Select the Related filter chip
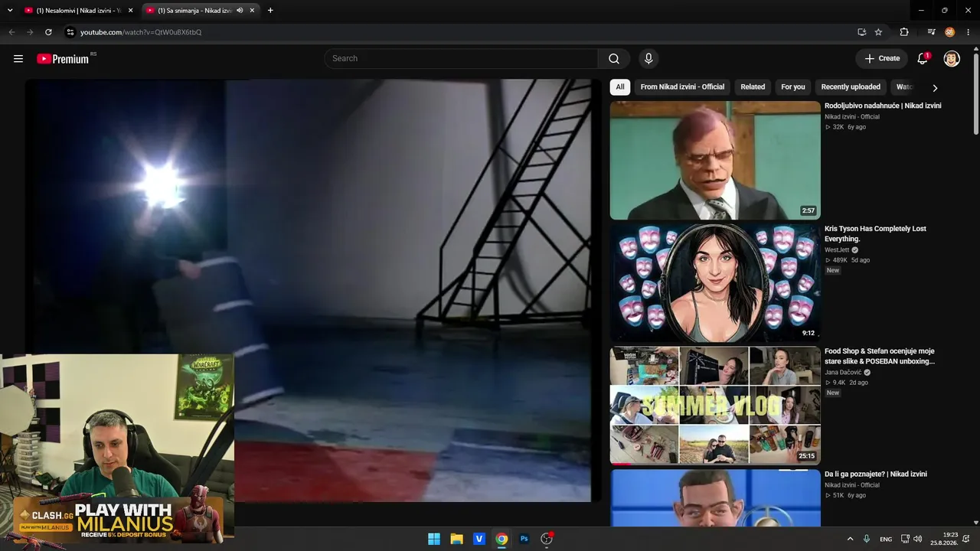Screen dimensions: 980x551 (753, 87)
